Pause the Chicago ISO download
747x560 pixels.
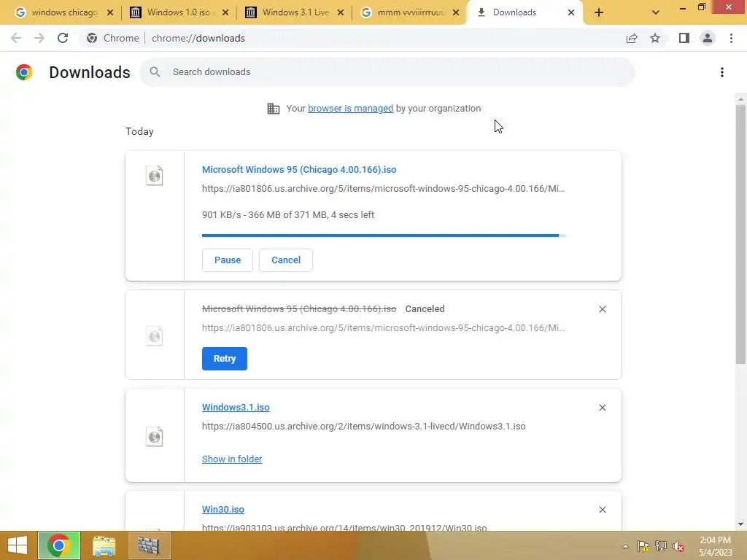coord(228,260)
